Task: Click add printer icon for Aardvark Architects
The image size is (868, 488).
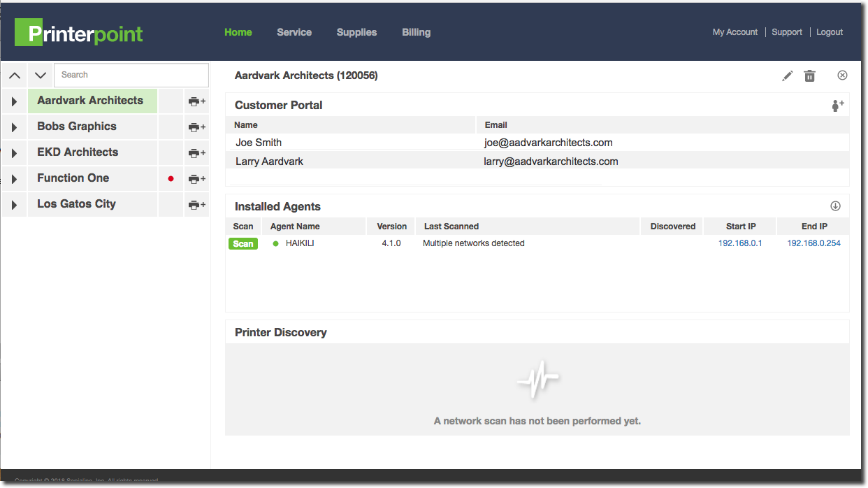Action: 196,101
